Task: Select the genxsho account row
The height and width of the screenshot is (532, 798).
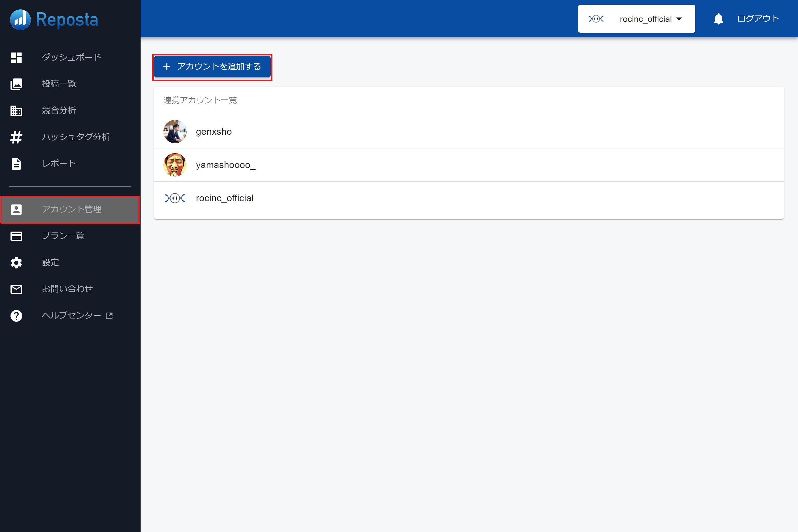Action: [x=469, y=132]
